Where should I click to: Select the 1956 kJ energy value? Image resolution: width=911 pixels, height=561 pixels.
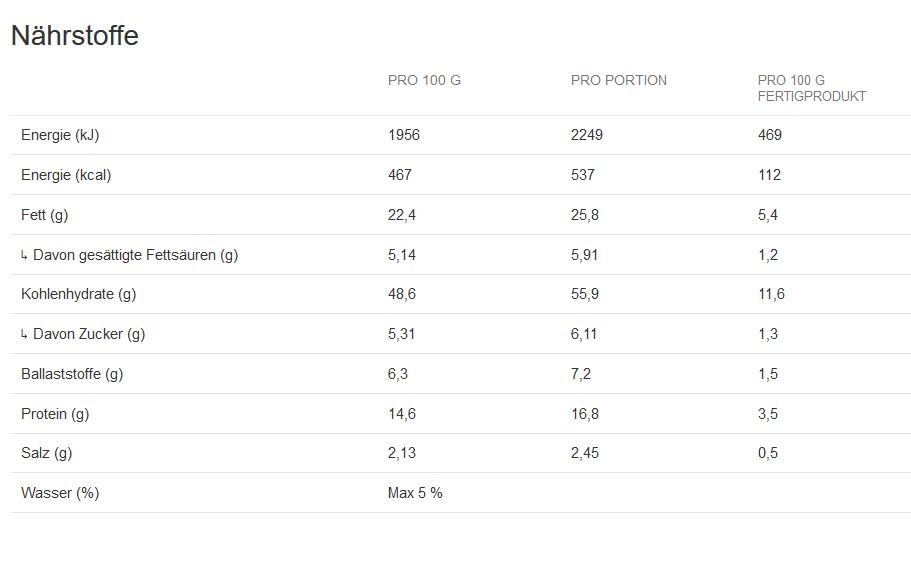[x=404, y=135]
